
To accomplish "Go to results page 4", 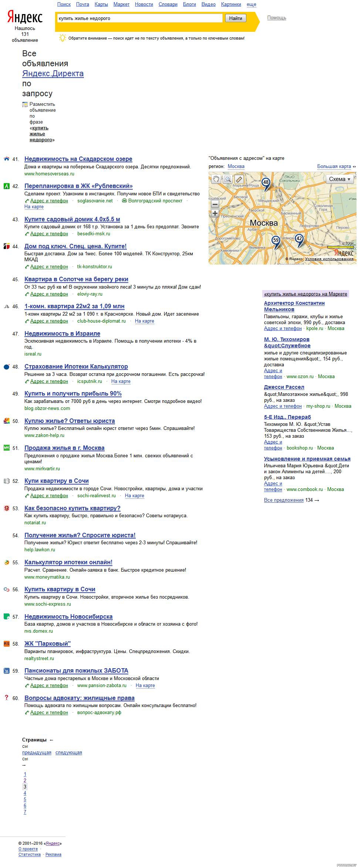I will click(x=25, y=793).
